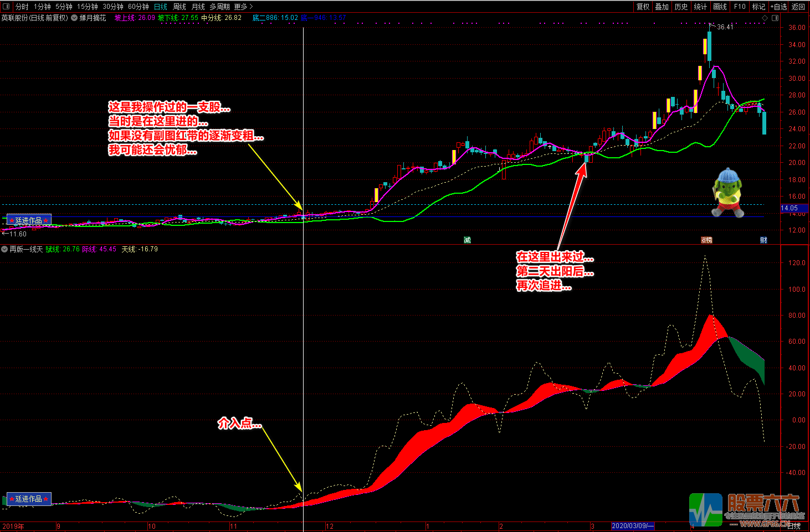Click the 廷进作品 badge in main chart
This screenshot has width=810, height=532.
click(x=29, y=220)
